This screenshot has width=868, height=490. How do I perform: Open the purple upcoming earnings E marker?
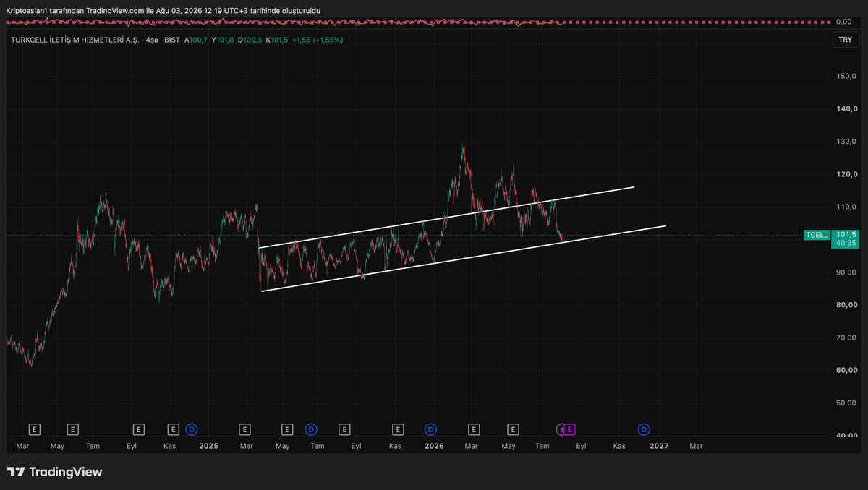click(x=570, y=429)
